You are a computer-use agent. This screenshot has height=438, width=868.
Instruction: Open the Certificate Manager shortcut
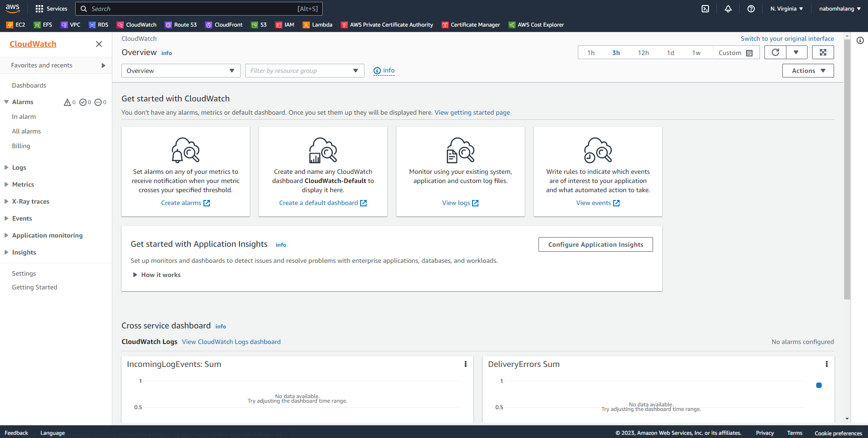[471, 25]
